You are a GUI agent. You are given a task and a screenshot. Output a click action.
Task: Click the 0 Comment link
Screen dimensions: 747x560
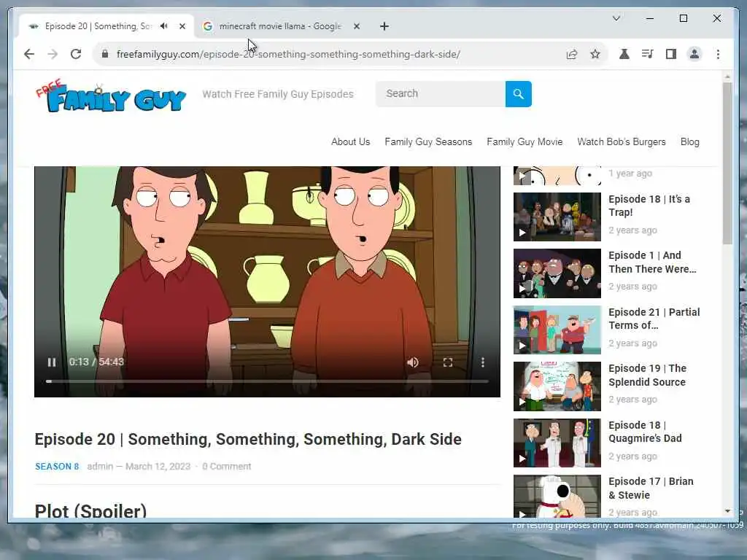tap(227, 467)
